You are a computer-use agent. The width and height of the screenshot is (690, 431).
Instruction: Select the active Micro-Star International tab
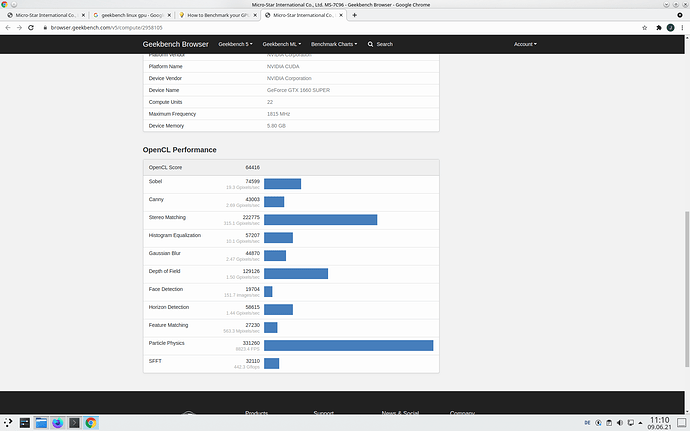(304, 15)
